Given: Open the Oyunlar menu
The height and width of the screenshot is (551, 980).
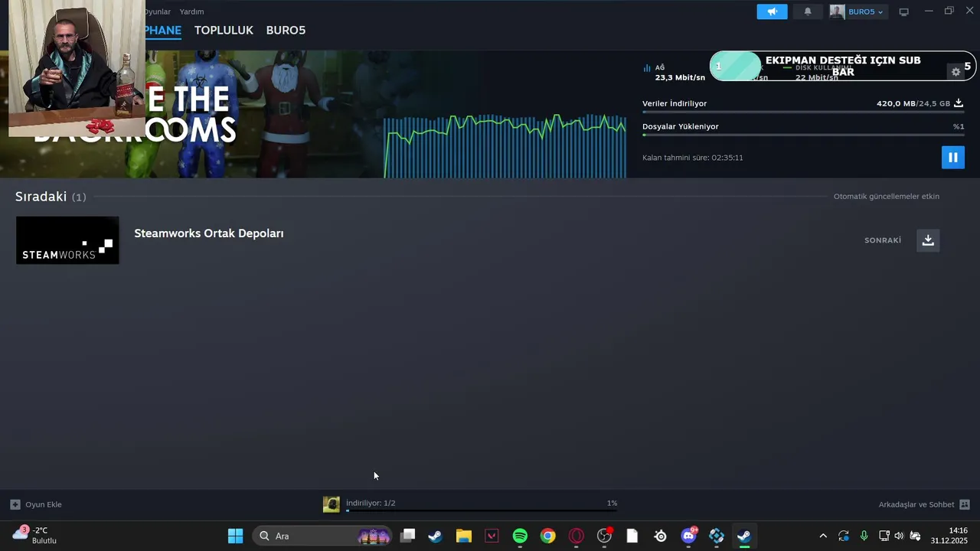Looking at the screenshot, I should [x=158, y=11].
